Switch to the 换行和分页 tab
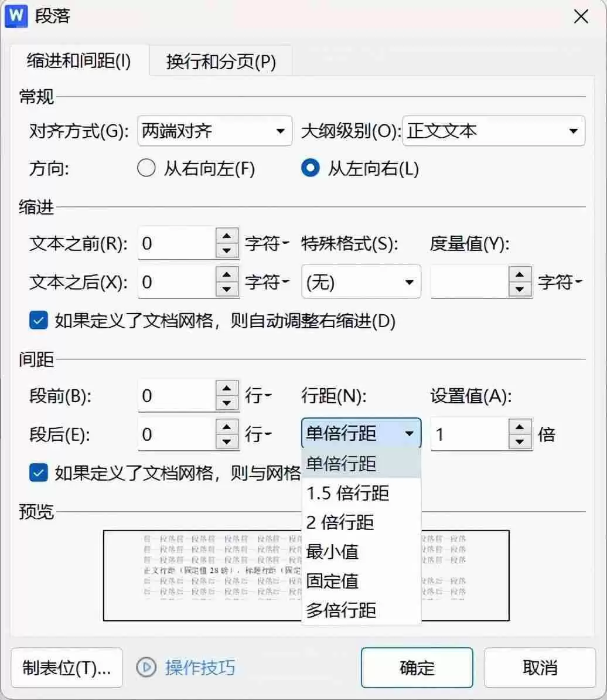This screenshot has width=607, height=700. click(220, 61)
